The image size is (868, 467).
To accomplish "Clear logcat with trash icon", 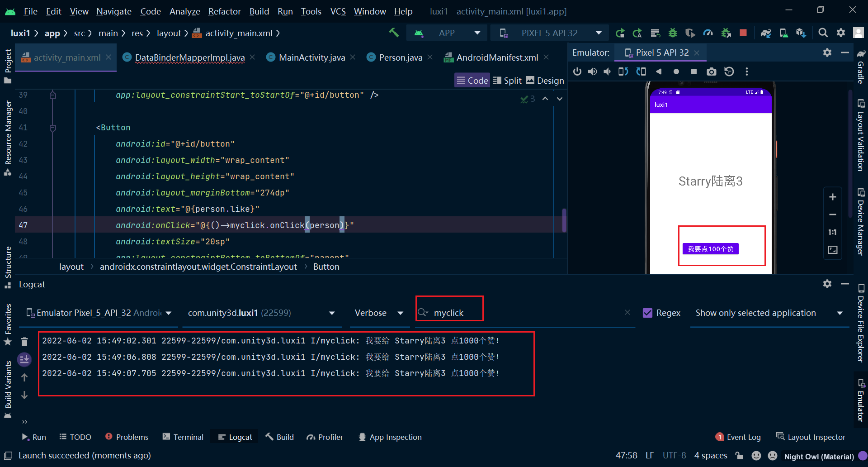I will 24,342.
